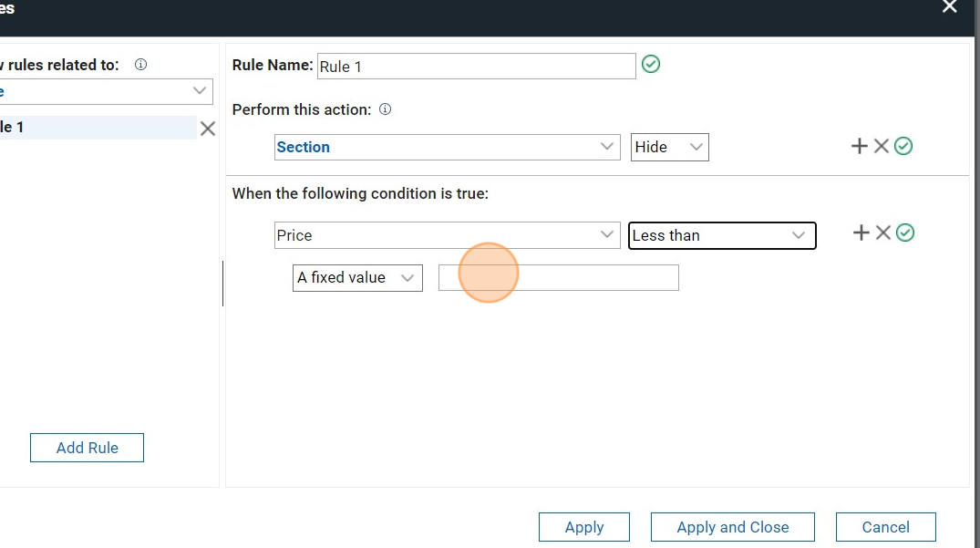
Task: Open the rules related to dropdown
Action: (105, 91)
